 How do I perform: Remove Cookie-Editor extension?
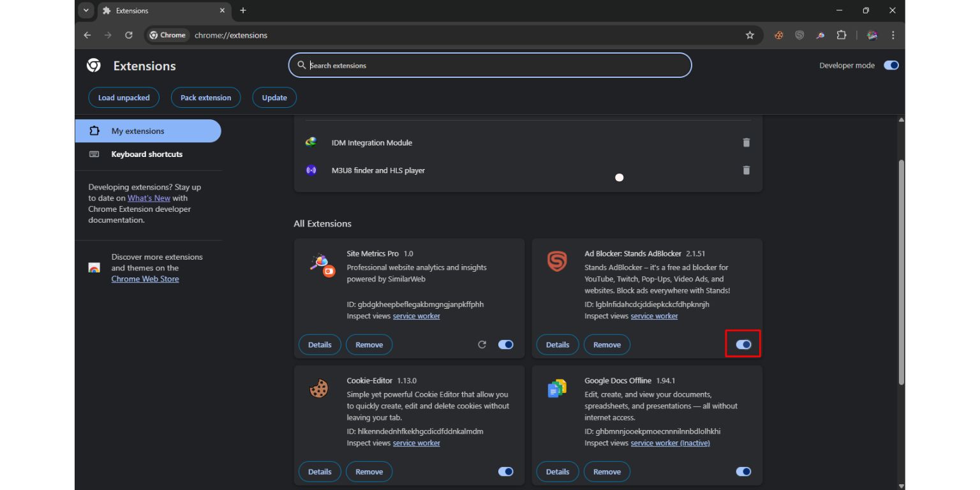click(x=369, y=471)
